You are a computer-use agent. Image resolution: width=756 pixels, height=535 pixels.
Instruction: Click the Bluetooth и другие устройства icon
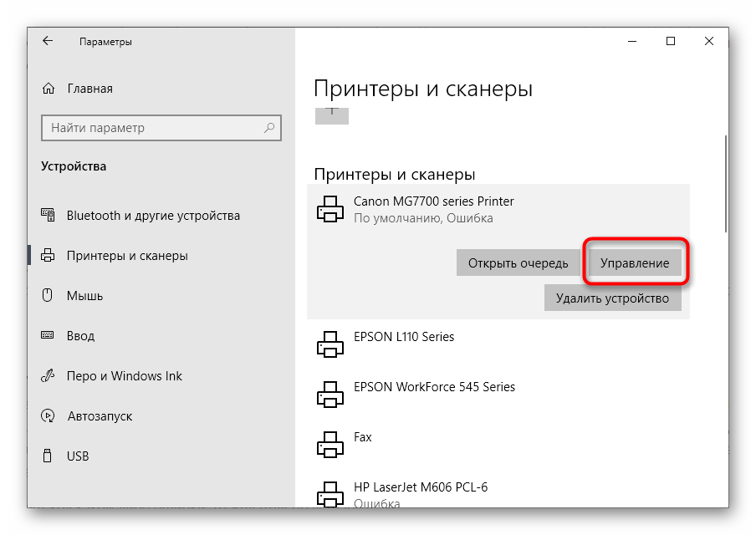point(49,216)
